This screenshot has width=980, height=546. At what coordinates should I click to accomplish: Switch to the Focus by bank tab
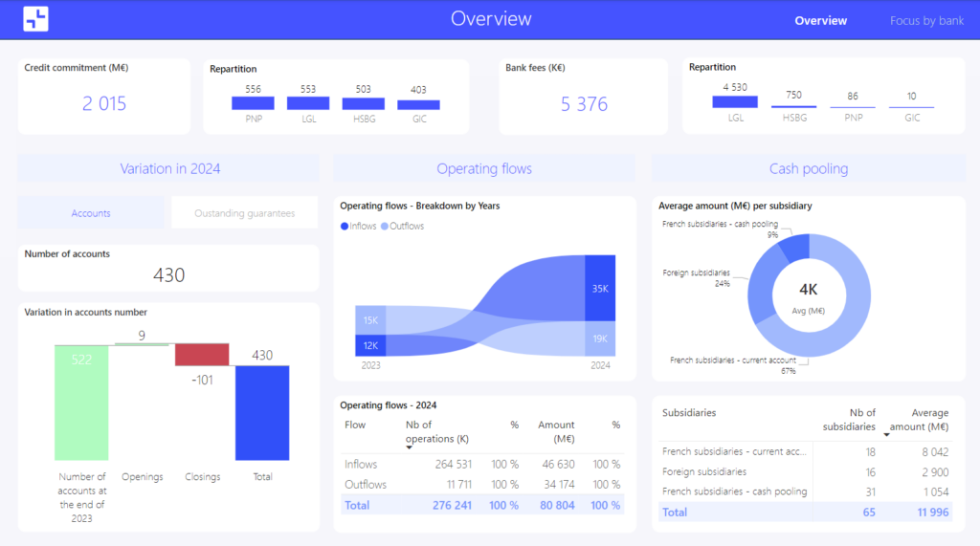[x=926, y=20]
